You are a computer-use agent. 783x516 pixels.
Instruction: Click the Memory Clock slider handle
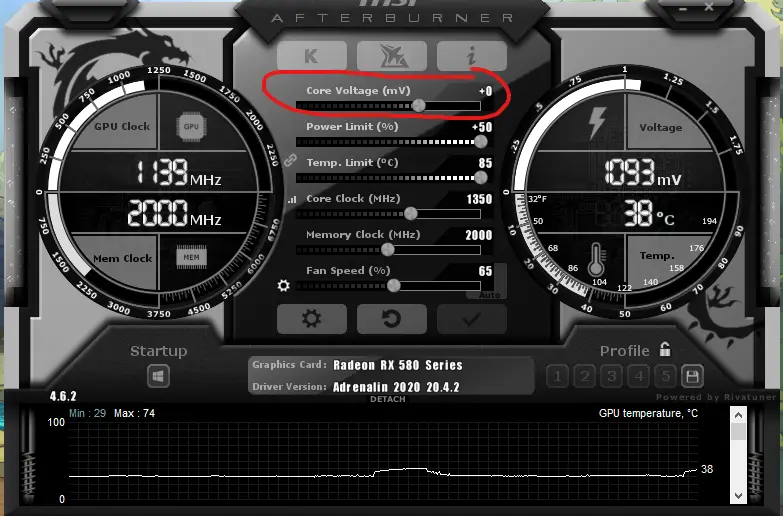click(388, 249)
